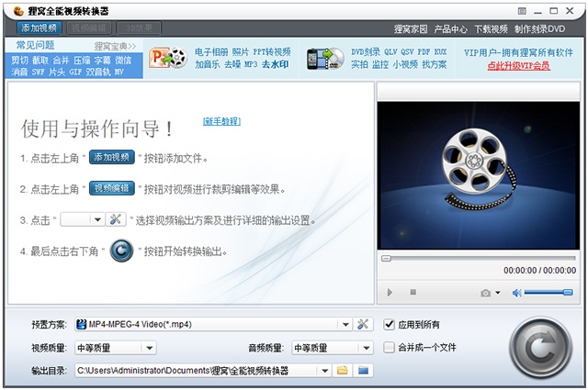The width and height of the screenshot is (588, 390).
Task: Click the PPT film reel icon
Action: [x=168, y=58]
